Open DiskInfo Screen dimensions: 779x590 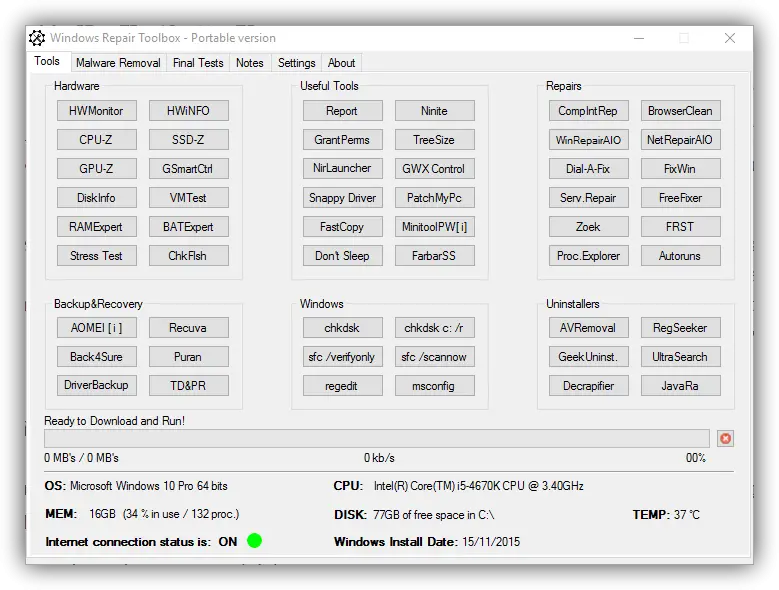click(96, 198)
